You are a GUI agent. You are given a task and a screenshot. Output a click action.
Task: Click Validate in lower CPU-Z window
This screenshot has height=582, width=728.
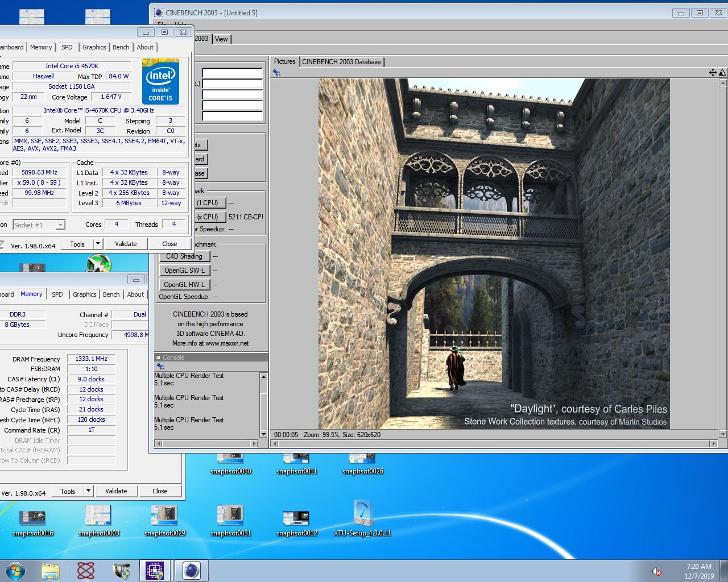coord(116,491)
